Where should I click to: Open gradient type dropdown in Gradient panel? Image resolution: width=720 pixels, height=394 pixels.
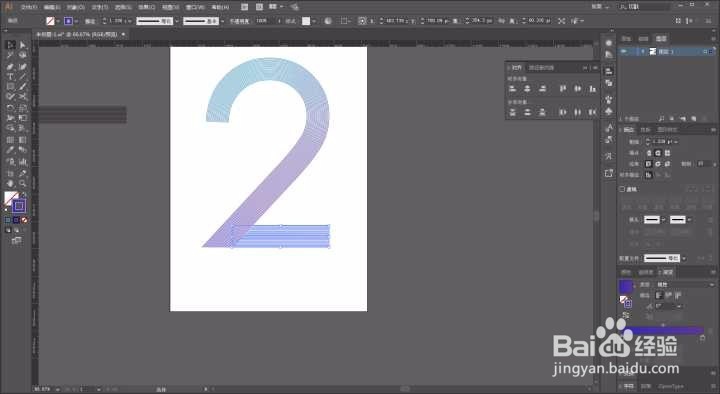click(711, 285)
